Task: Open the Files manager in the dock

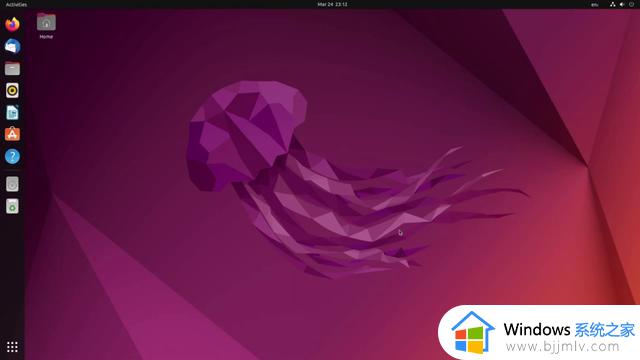Action: click(12, 68)
